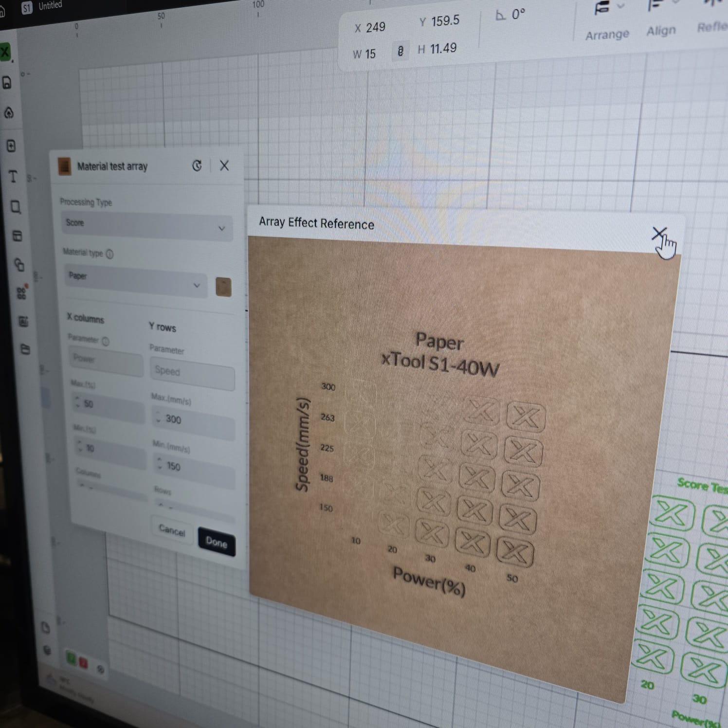Click the save icon in the left sidebar

(7, 83)
